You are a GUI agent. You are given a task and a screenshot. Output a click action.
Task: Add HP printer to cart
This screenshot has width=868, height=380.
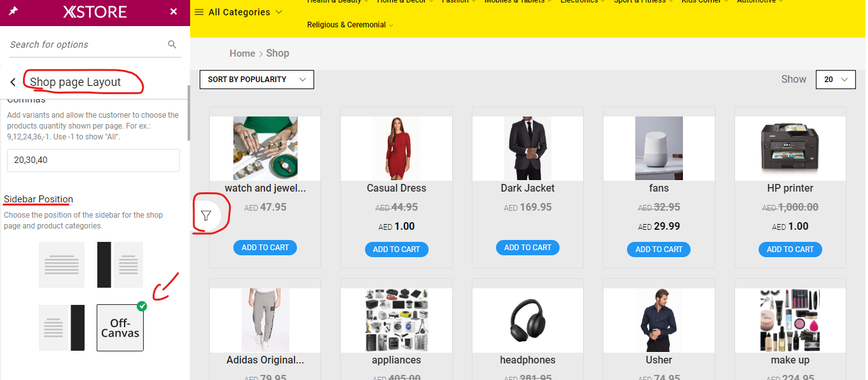pos(790,250)
